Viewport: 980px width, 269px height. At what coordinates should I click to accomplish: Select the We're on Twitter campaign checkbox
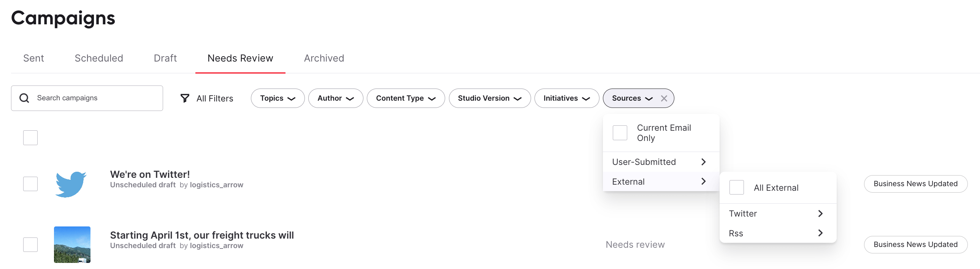(x=30, y=184)
